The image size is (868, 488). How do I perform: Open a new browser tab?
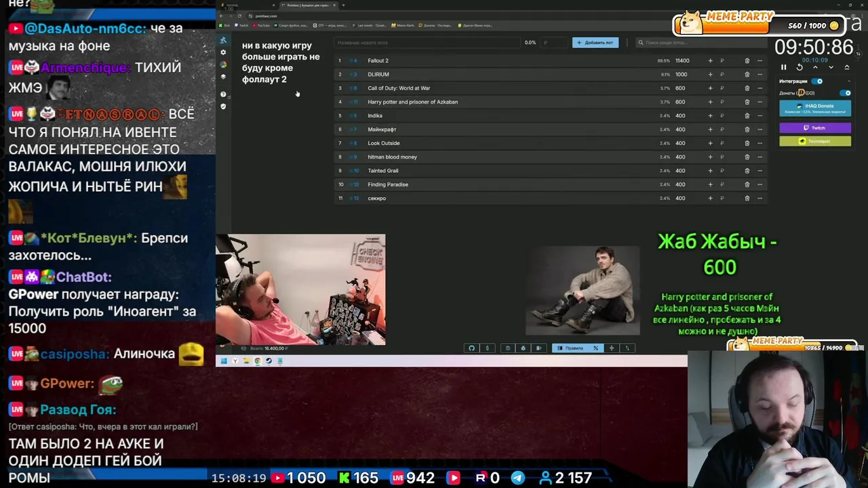343,5
